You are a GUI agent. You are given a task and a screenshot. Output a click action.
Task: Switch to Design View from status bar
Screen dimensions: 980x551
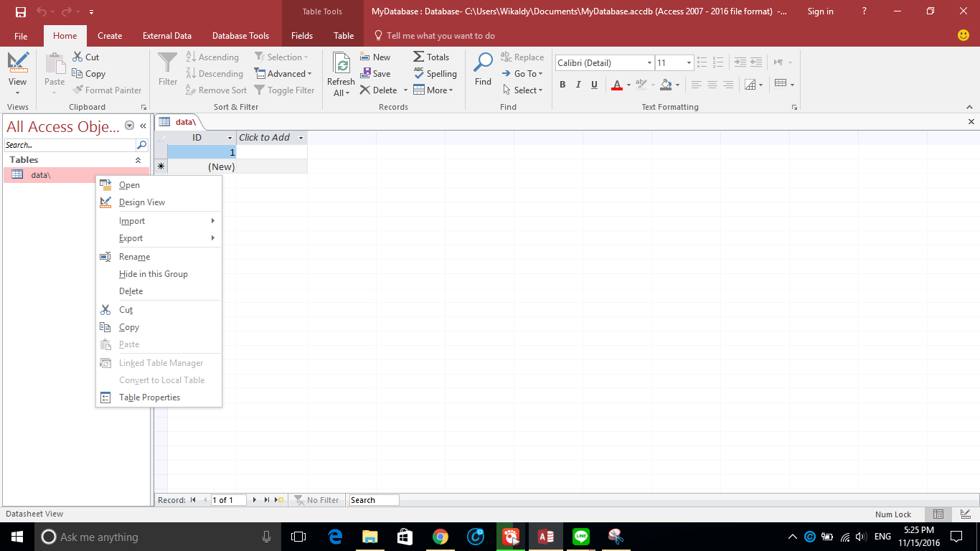[965, 514]
